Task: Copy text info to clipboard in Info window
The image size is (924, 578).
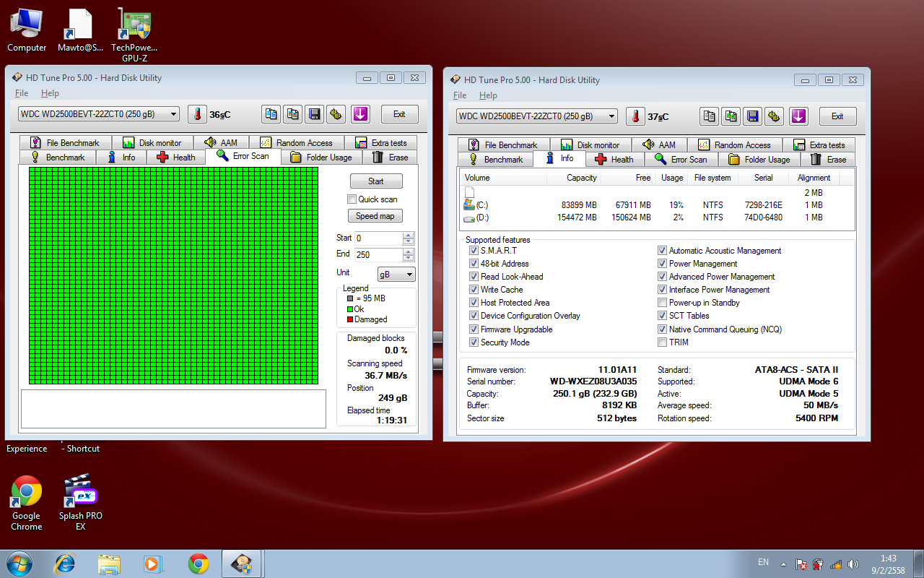Action: (x=710, y=116)
